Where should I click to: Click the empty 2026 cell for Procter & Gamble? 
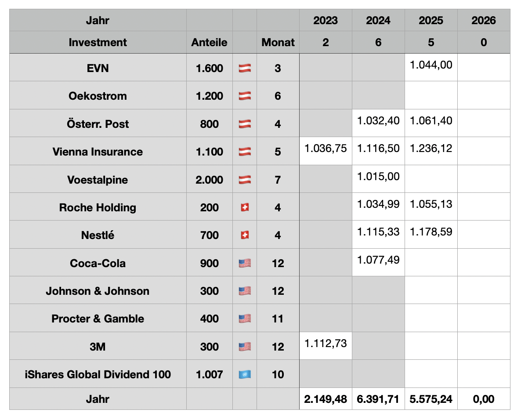(x=483, y=319)
